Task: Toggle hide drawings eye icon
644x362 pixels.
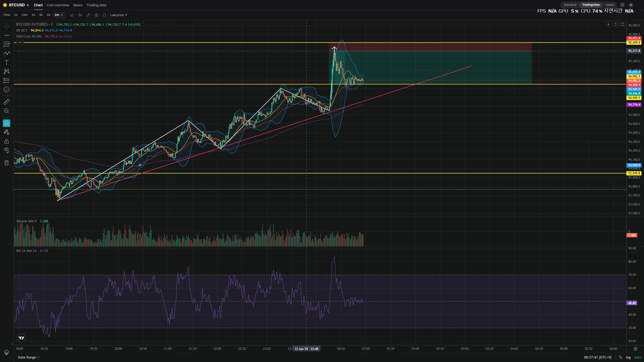Action: click(x=6, y=150)
